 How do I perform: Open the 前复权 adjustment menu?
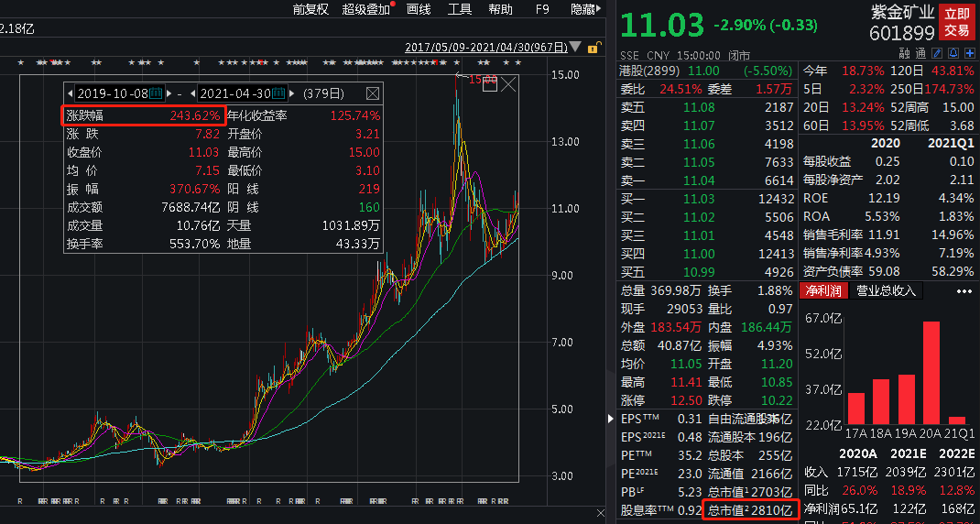point(310,9)
